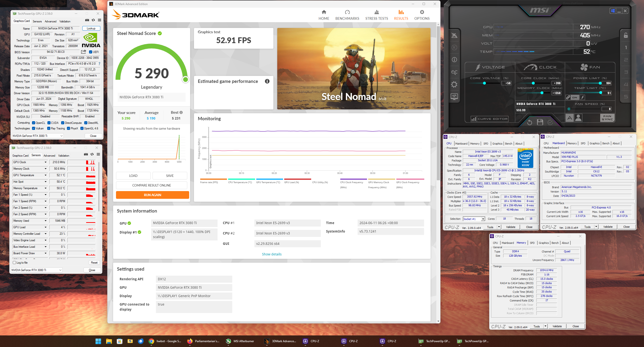Toggle UEFI checkbox in GPU-Z

point(91,52)
